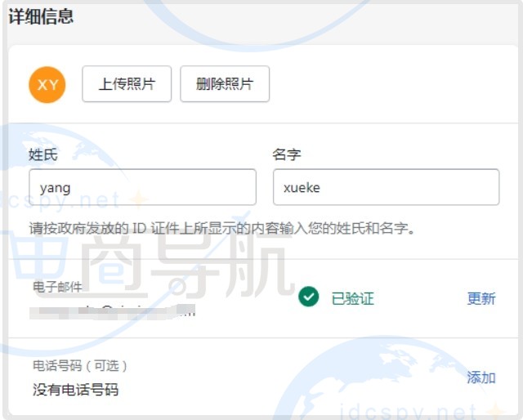The width and height of the screenshot is (523, 420).
Task: Focus the 名字 field containing xueke
Action: coord(386,187)
